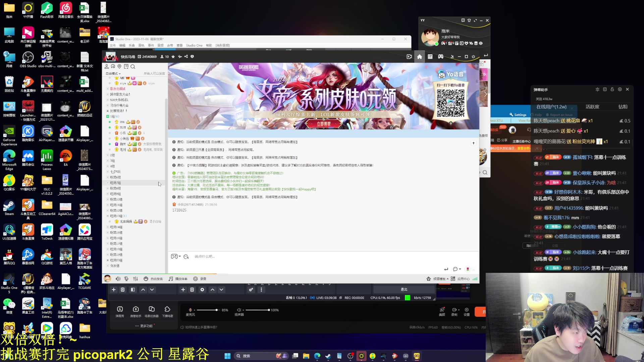Click the location pin icon in sidebar

click(119, 66)
